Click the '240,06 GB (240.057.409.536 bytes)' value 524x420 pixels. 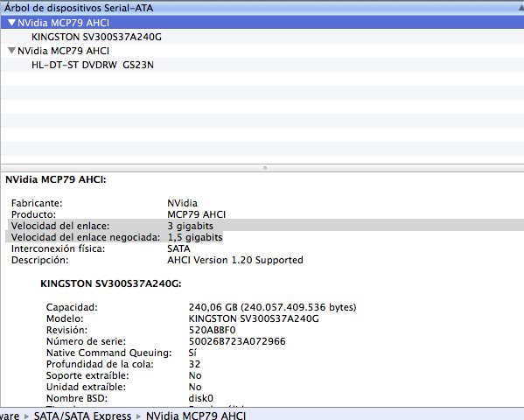272,307
